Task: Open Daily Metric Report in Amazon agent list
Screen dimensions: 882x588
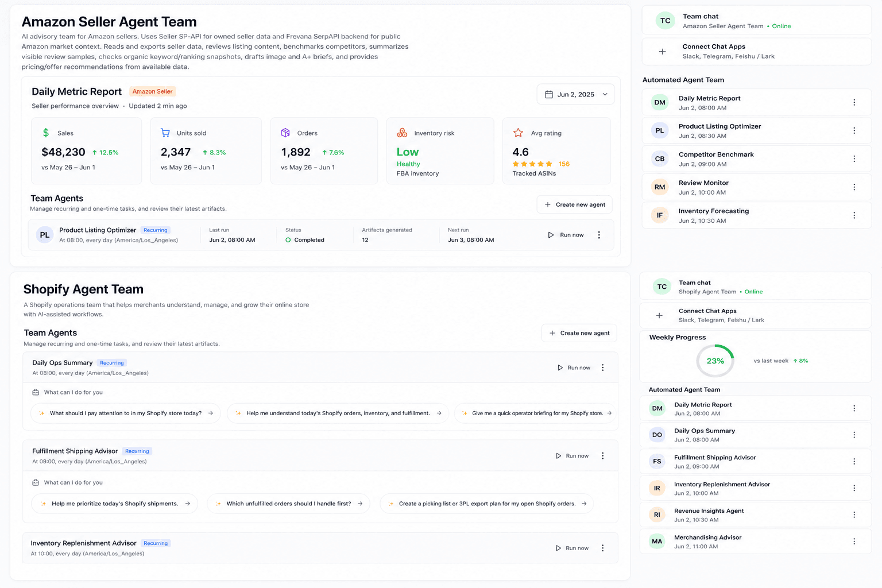Action: pyautogui.click(x=756, y=103)
